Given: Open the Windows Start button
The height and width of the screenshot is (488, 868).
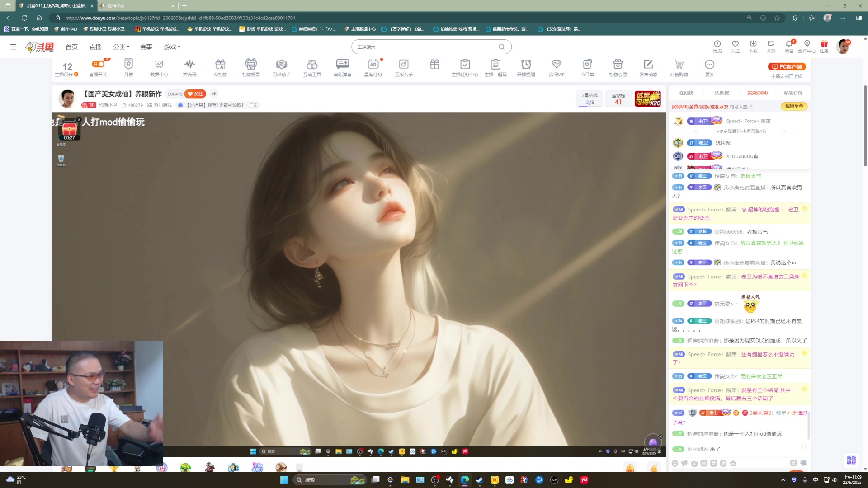Looking at the screenshot, I should pos(284,480).
